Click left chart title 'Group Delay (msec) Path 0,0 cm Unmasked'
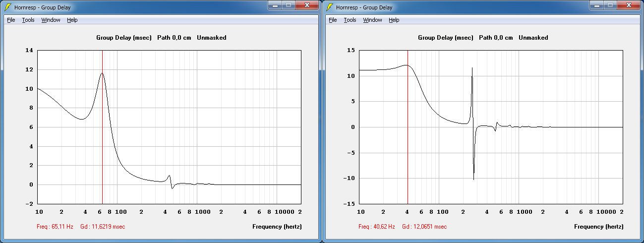This screenshot has height=243, width=644. point(161,38)
